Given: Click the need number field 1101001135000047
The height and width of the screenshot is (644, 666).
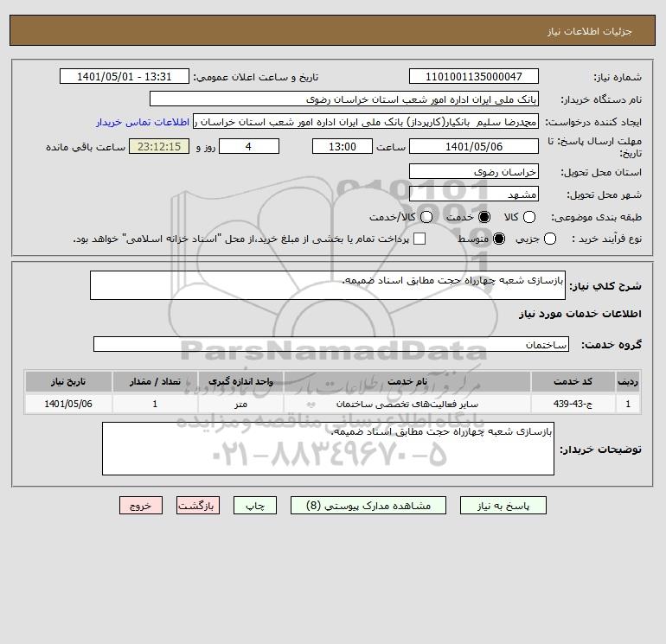Looking at the screenshot, I should click(x=474, y=76).
